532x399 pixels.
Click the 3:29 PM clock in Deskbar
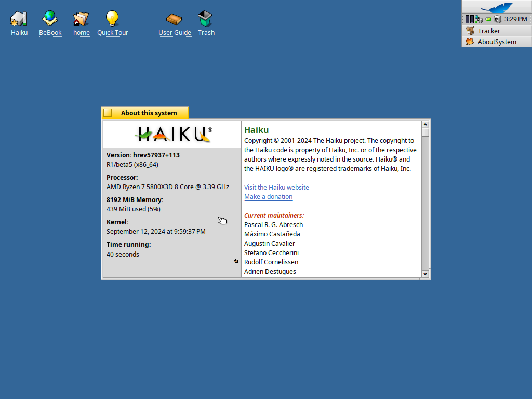pos(516,19)
